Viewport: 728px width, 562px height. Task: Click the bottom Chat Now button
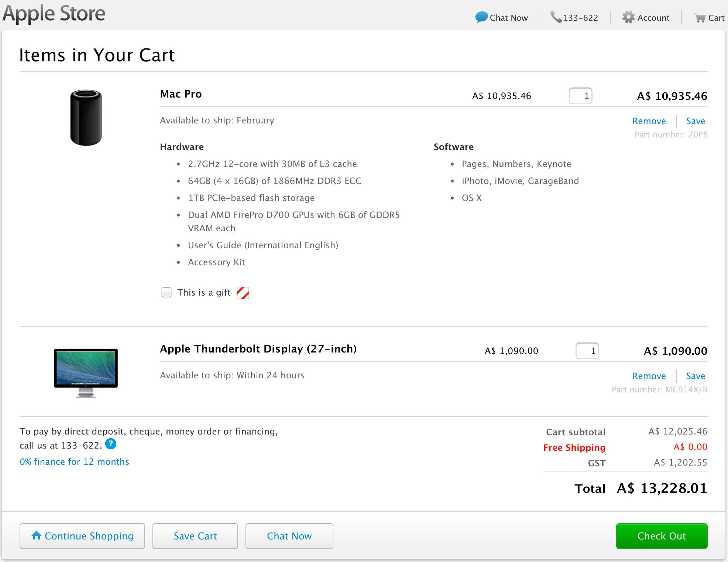(289, 536)
